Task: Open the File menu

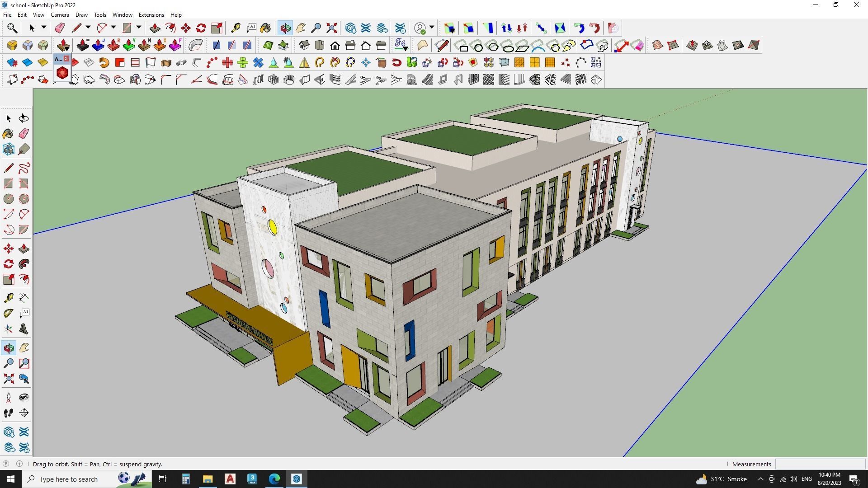Action: (7, 15)
